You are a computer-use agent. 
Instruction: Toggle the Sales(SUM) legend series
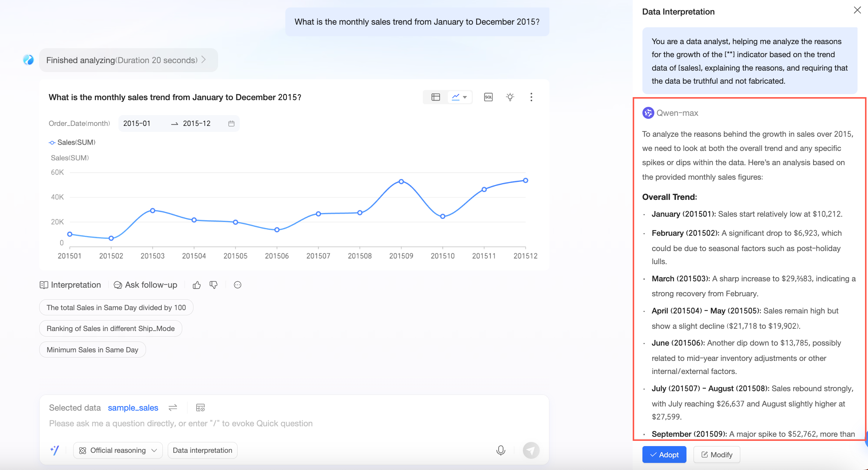coord(72,142)
